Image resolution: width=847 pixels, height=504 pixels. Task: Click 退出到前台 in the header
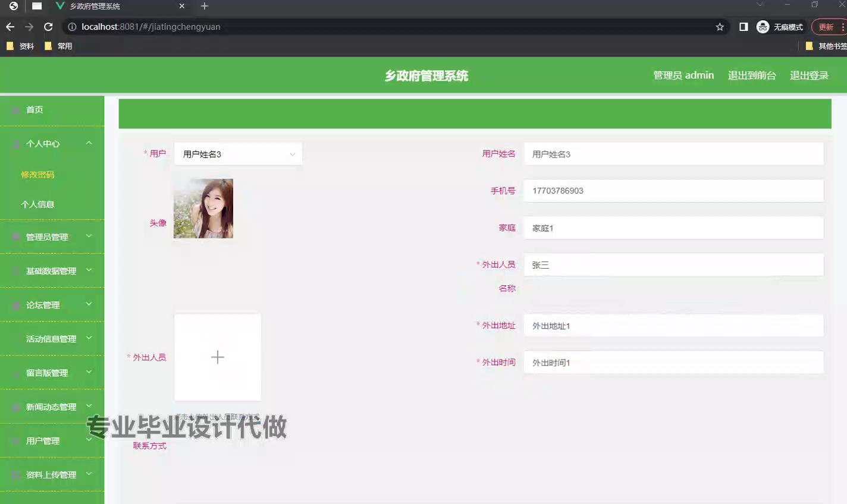click(752, 75)
